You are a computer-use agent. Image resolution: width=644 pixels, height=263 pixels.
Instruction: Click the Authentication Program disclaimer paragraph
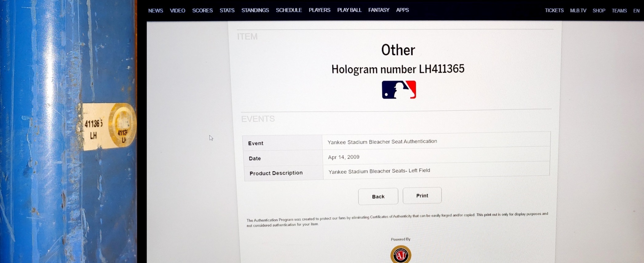coord(397,219)
